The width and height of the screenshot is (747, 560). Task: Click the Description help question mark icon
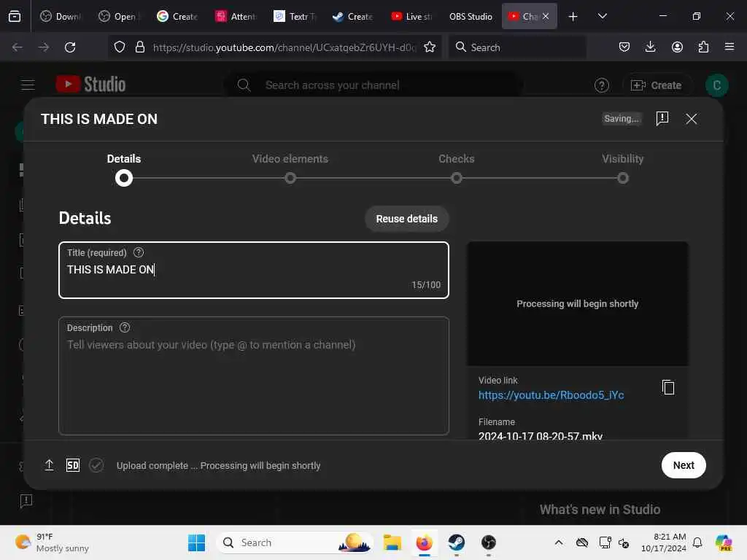click(124, 327)
